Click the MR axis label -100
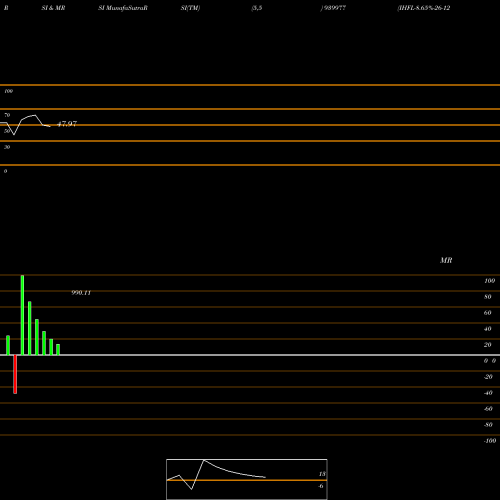The height and width of the screenshot is (500, 500). pos(490,441)
